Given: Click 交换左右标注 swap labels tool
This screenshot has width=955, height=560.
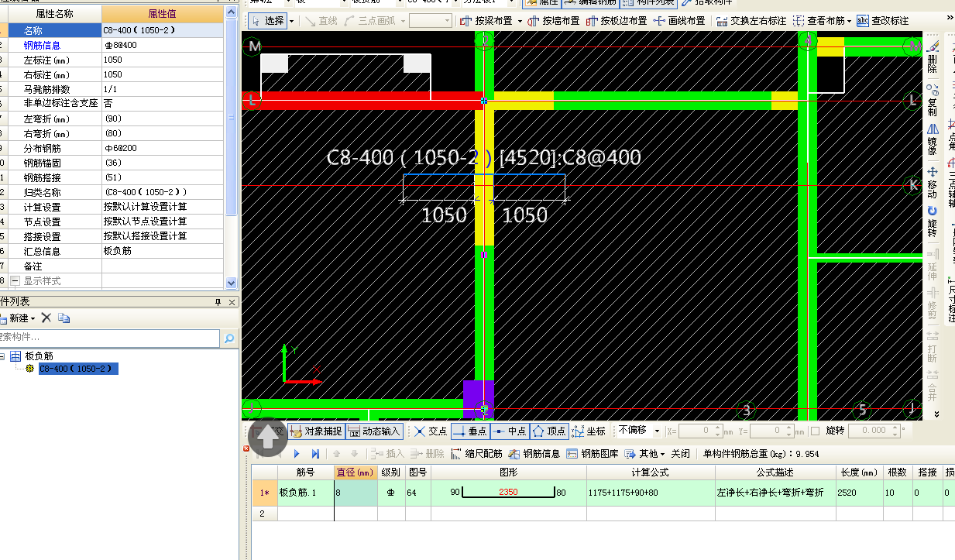Looking at the screenshot, I should coord(751,21).
